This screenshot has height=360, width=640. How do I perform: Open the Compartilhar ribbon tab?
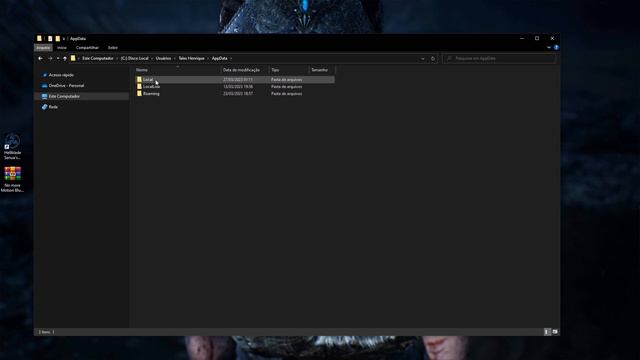pos(87,48)
